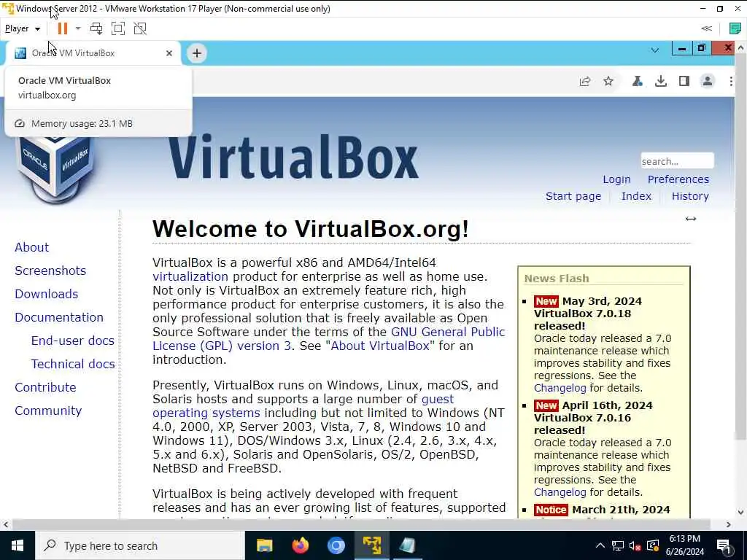Click the vertical scrollbar up arrow
The image size is (747, 560).
(740, 47)
